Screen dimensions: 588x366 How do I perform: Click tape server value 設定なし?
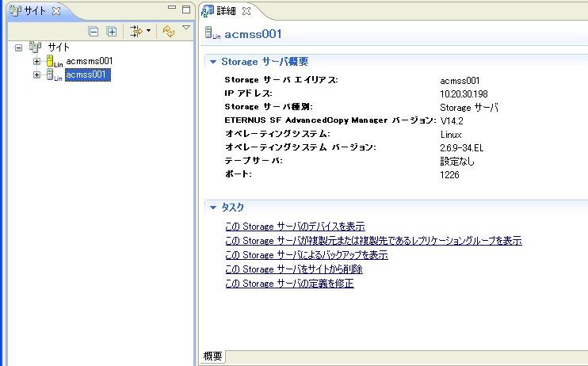(457, 162)
